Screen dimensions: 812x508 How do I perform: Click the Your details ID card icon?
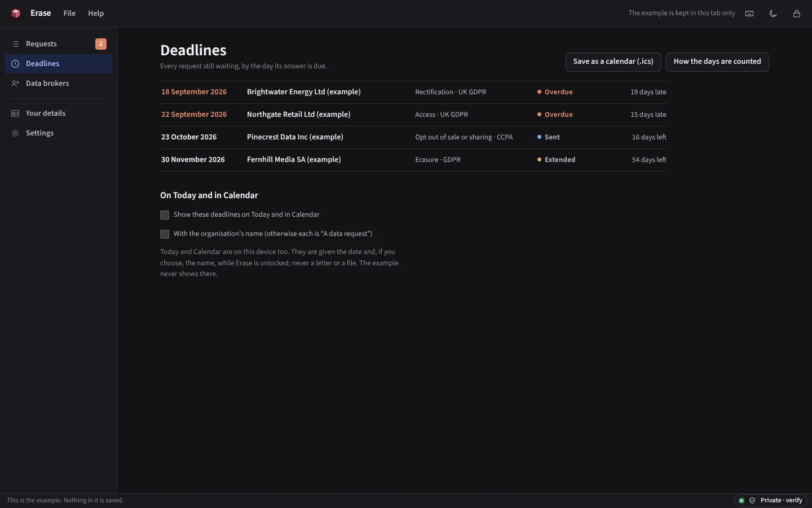(x=15, y=113)
